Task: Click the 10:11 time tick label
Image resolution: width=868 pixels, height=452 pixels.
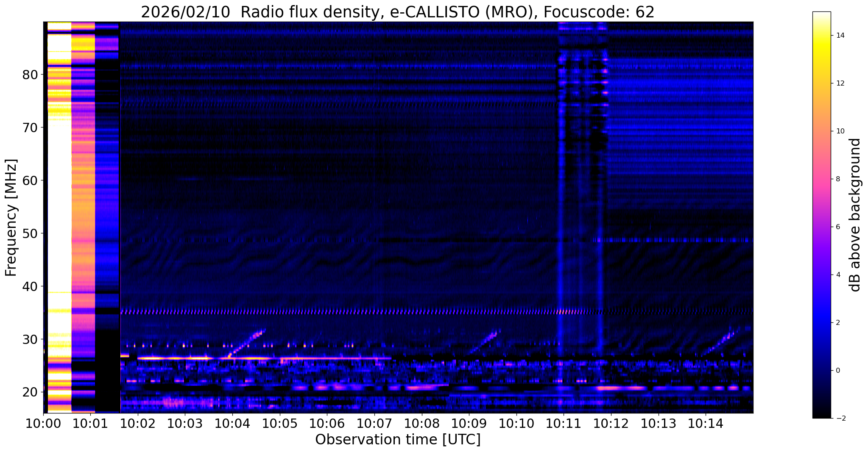Action: (564, 423)
